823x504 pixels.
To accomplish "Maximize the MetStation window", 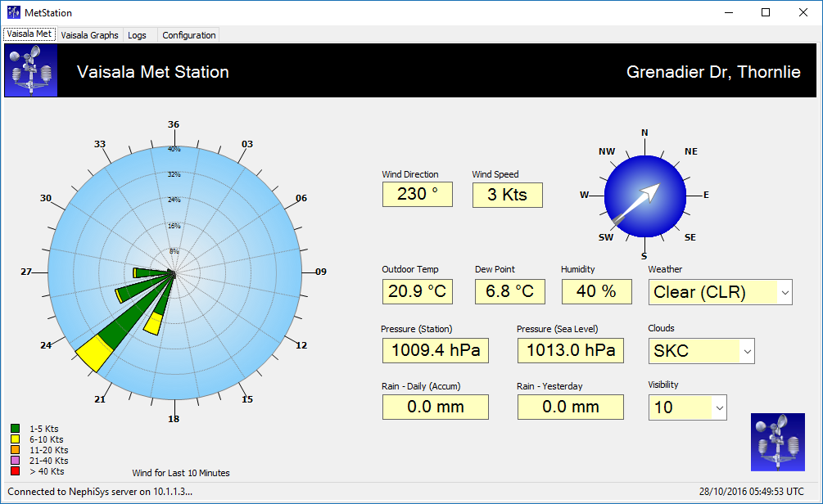I will [x=766, y=12].
